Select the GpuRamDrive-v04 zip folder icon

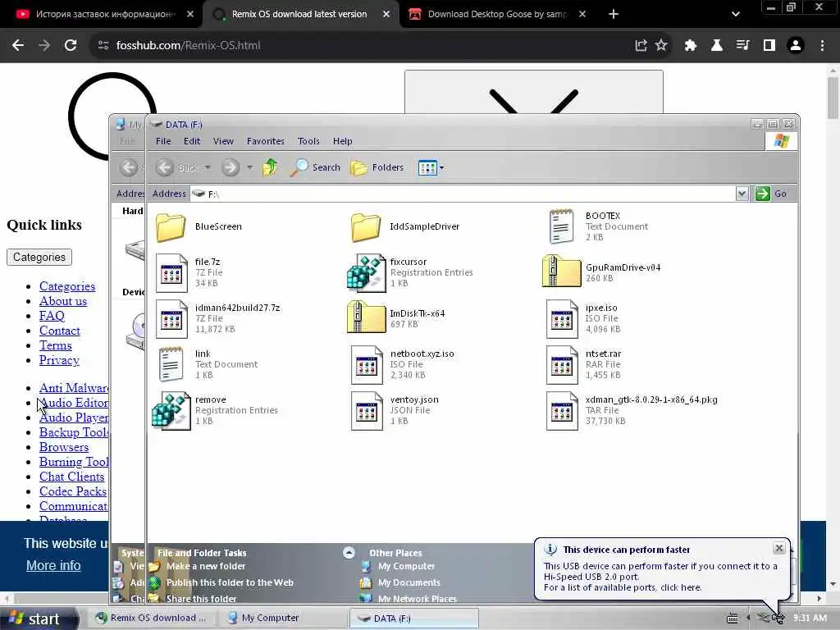(x=561, y=272)
